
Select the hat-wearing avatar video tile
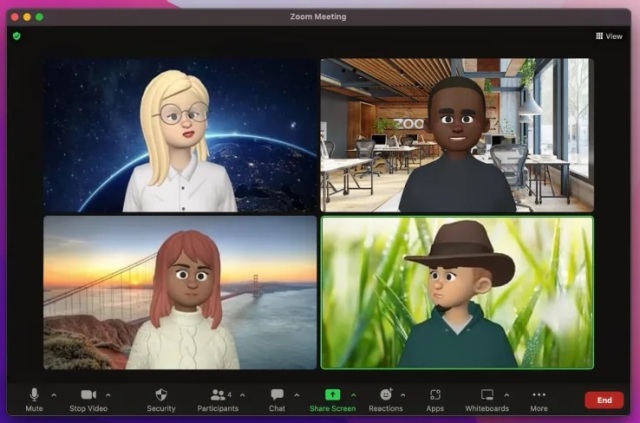click(x=457, y=293)
